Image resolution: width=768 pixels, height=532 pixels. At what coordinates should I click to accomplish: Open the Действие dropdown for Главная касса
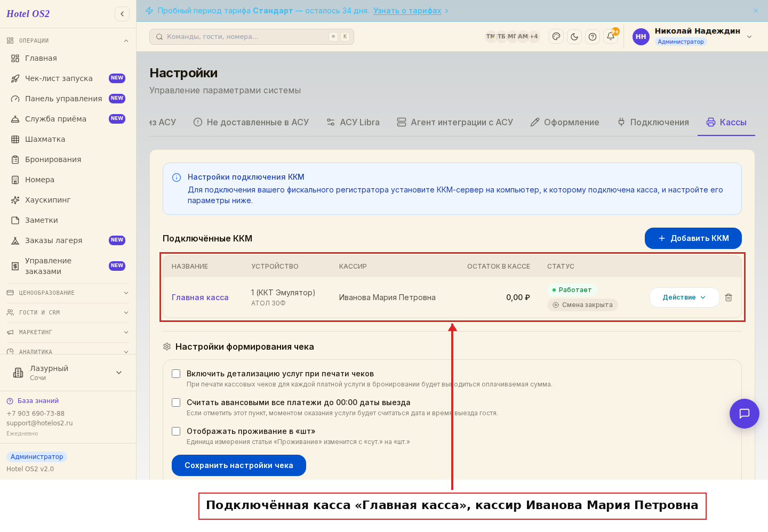(x=684, y=297)
